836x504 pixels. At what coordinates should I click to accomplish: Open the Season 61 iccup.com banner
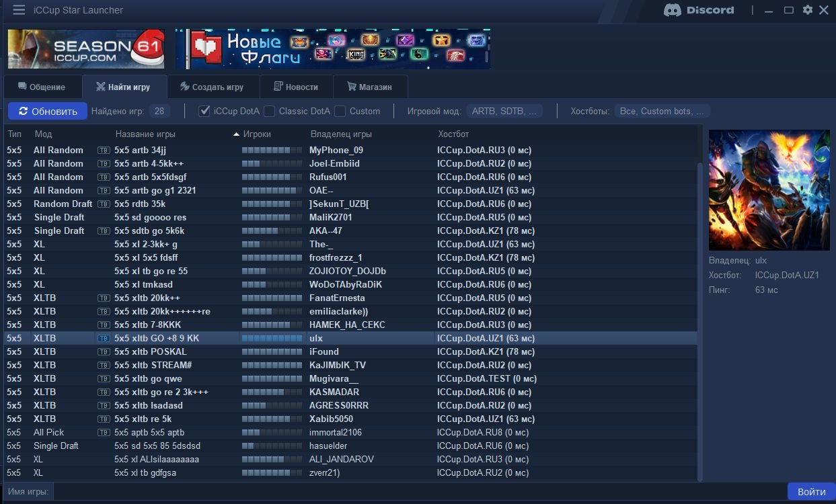pyautogui.click(x=86, y=48)
